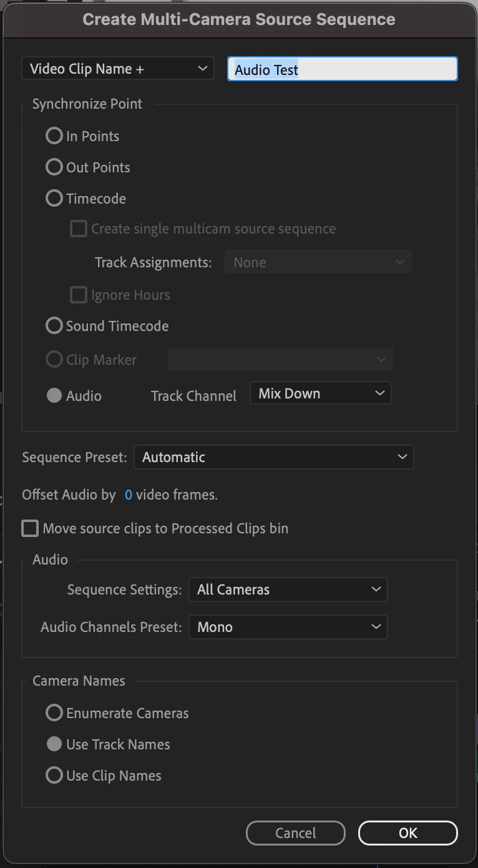Choose Timecode as synchronize point
The image size is (478, 868).
[54, 199]
